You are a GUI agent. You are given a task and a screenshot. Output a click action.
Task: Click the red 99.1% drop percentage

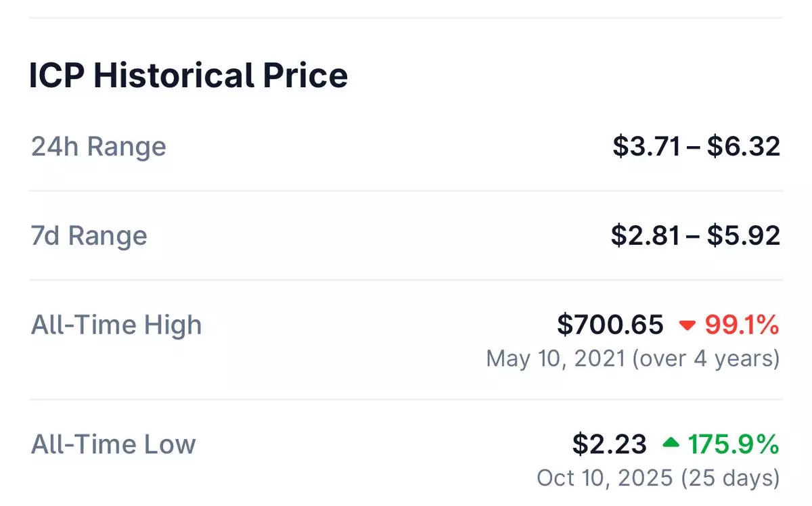click(742, 325)
